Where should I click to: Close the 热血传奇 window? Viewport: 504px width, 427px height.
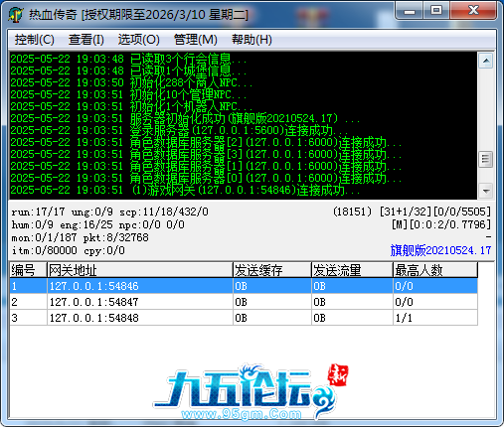(473, 11)
